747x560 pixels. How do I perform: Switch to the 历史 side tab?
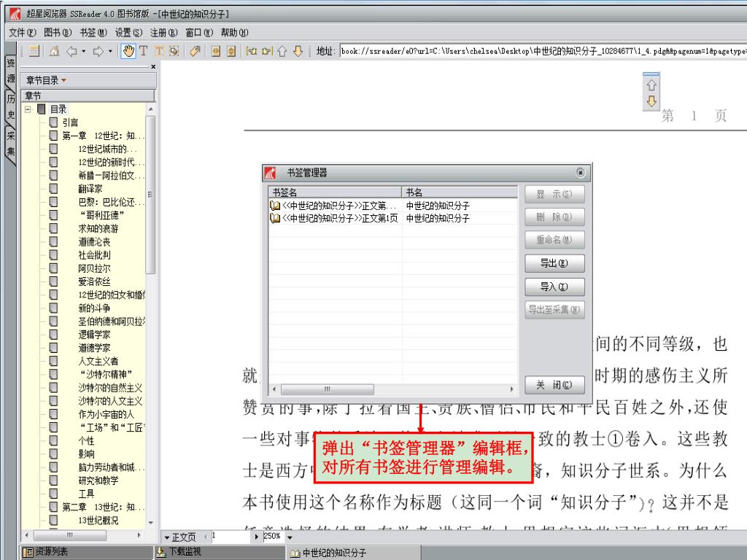coord(10,106)
